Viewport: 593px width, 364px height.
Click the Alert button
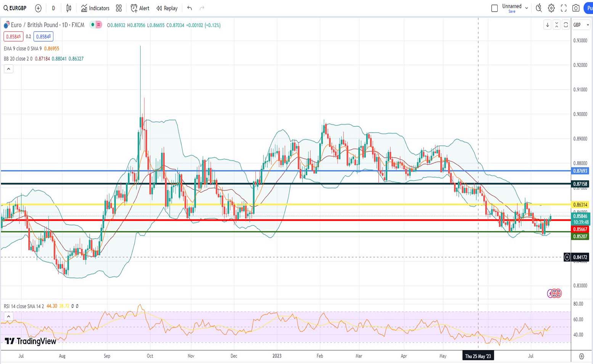[140, 8]
